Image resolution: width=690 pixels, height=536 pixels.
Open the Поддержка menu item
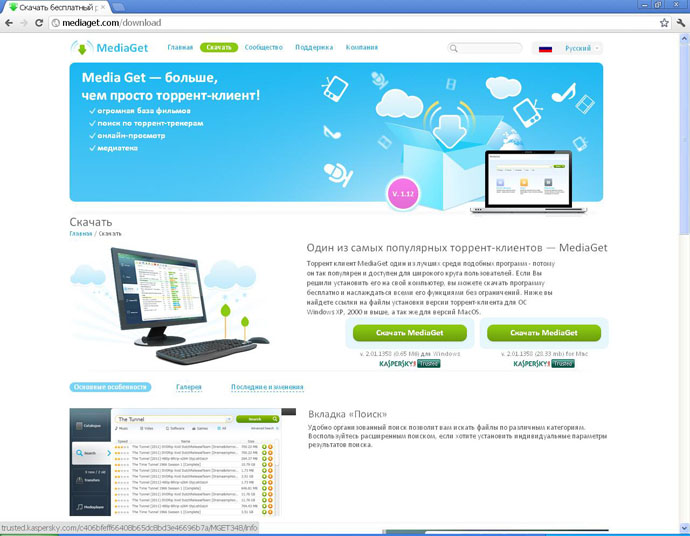click(314, 47)
